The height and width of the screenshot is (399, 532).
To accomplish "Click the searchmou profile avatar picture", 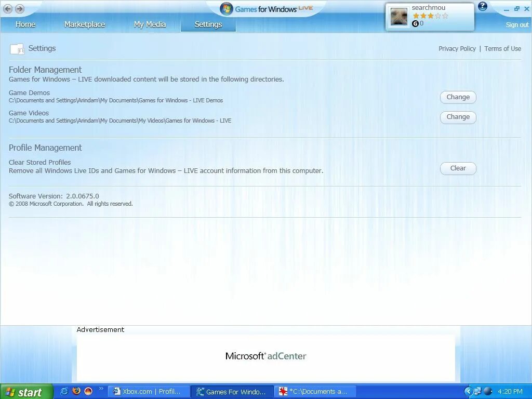I will (398, 16).
